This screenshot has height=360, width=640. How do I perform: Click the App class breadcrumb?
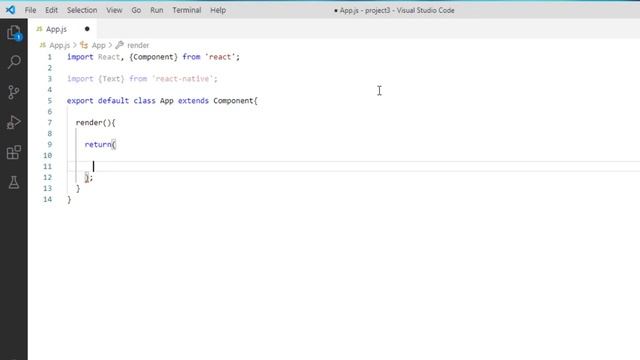point(99,45)
